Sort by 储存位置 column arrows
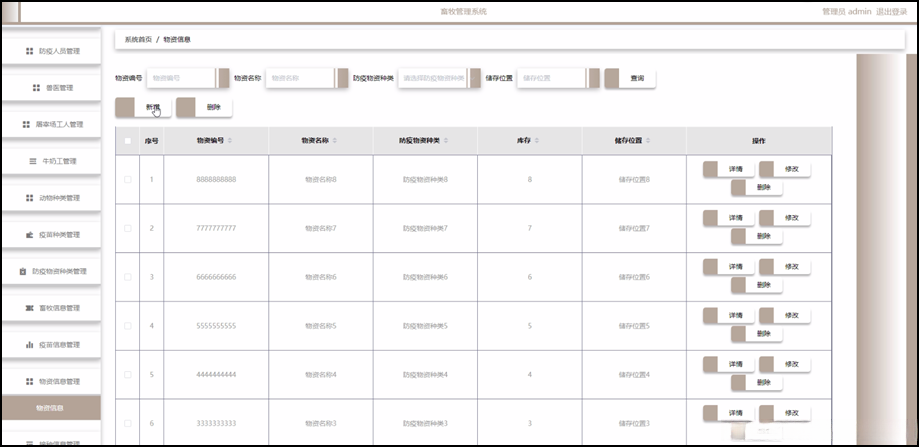This screenshot has height=447, width=919. coord(648,141)
